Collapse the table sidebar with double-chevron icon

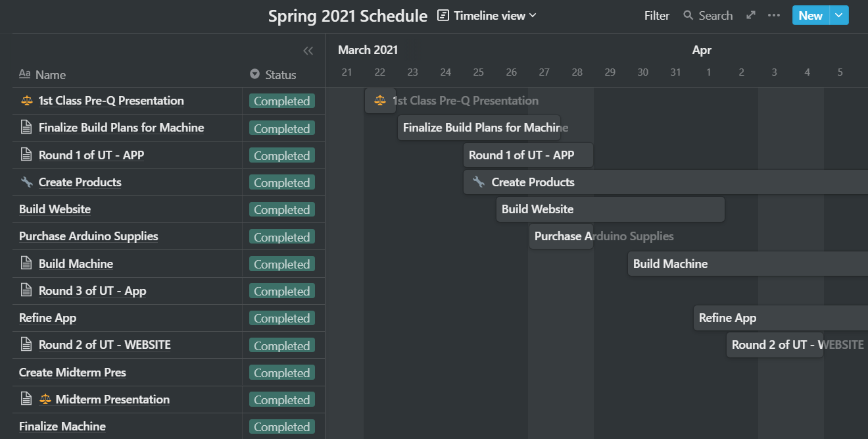[308, 51]
